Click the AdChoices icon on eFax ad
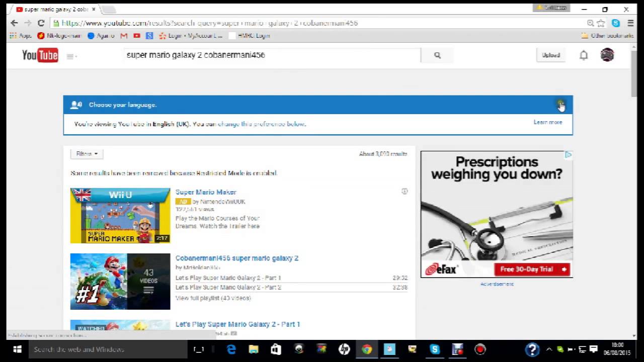This screenshot has width=644, height=362. [x=568, y=155]
